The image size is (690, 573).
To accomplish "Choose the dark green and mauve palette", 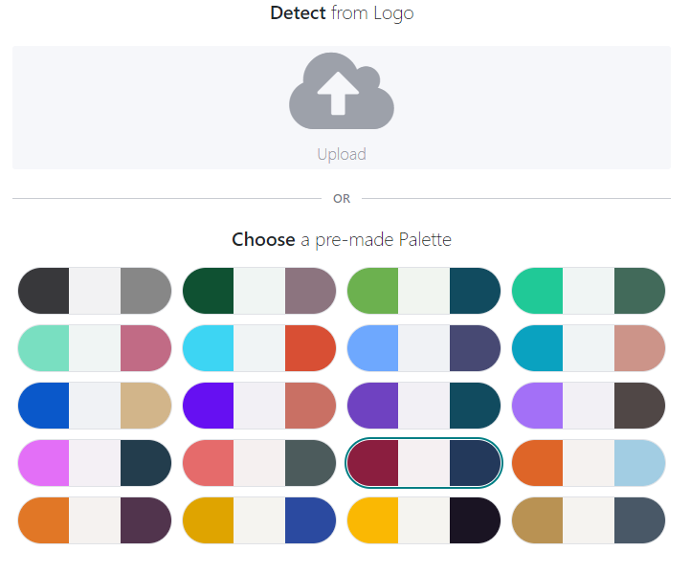I will (x=259, y=291).
